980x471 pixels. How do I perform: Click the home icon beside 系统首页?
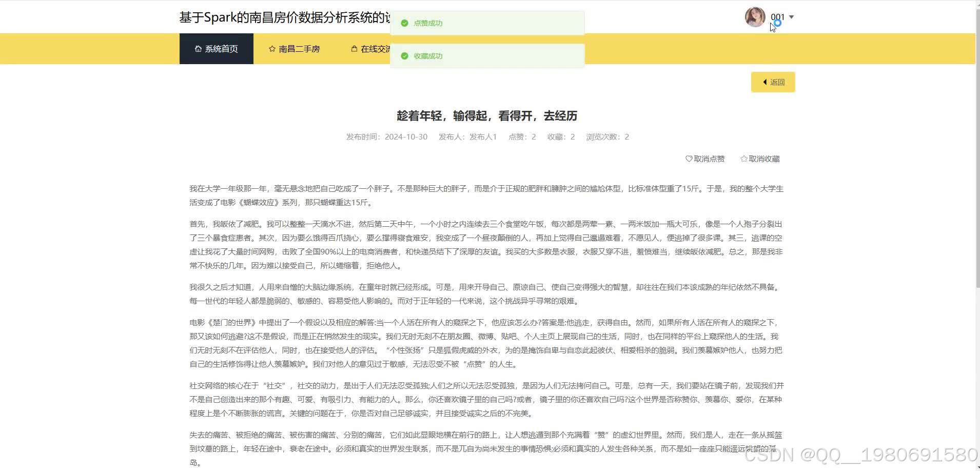pyautogui.click(x=198, y=49)
